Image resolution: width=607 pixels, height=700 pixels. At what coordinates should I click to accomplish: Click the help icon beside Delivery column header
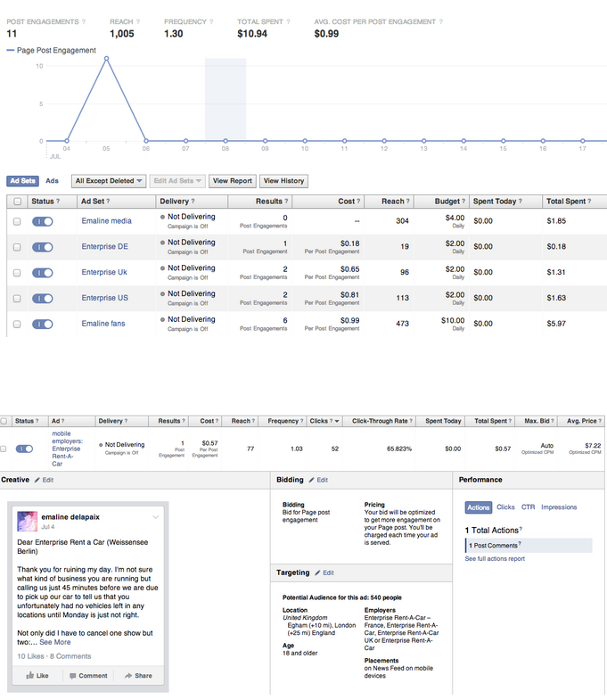click(193, 202)
